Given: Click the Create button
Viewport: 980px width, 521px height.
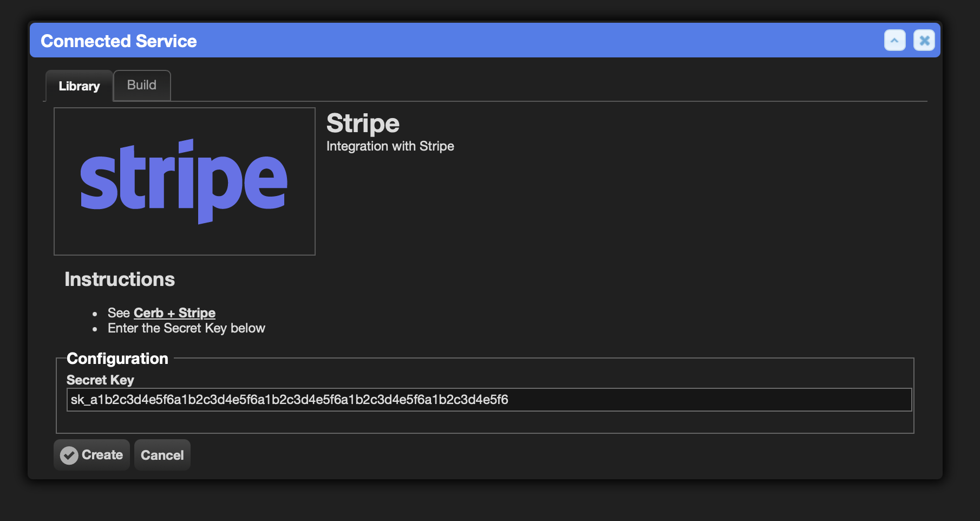Looking at the screenshot, I should click(92, 455).
